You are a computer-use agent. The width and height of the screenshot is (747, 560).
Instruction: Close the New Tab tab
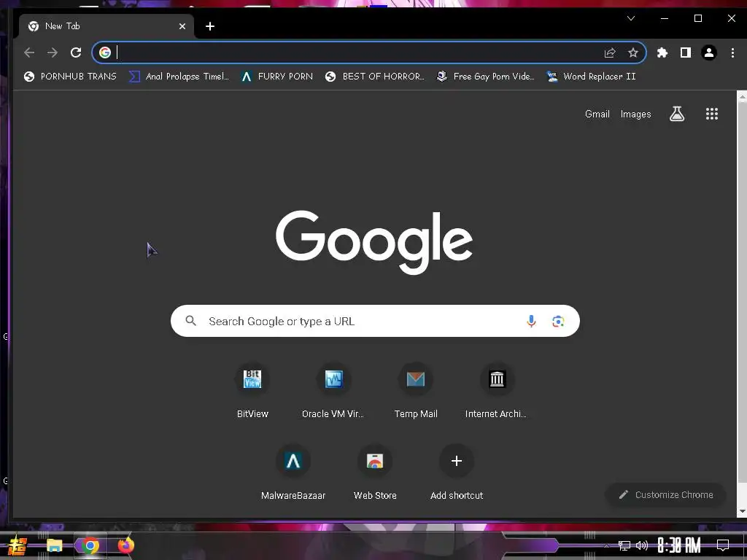coord(182,26)
